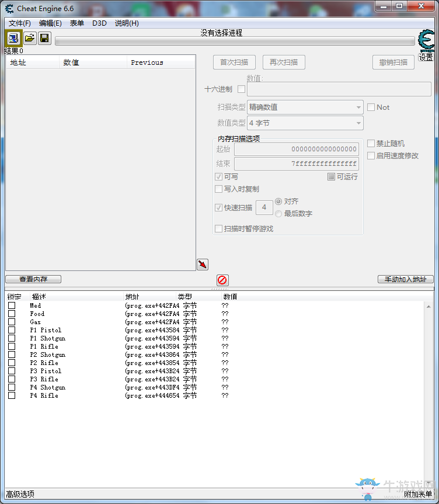Screen dimensions: 439x504
Task: Click 描述 description column header
Action: 39,296
